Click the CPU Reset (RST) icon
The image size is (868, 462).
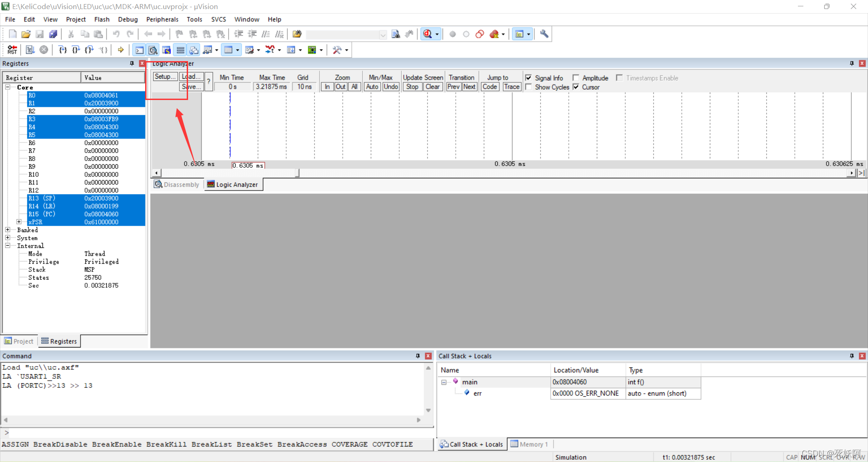12,50
